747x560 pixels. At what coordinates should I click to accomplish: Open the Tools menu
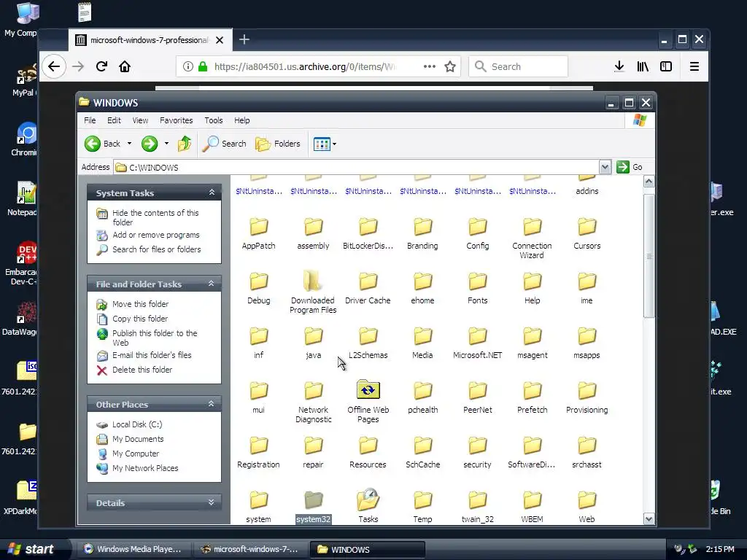tap(214, 120)
